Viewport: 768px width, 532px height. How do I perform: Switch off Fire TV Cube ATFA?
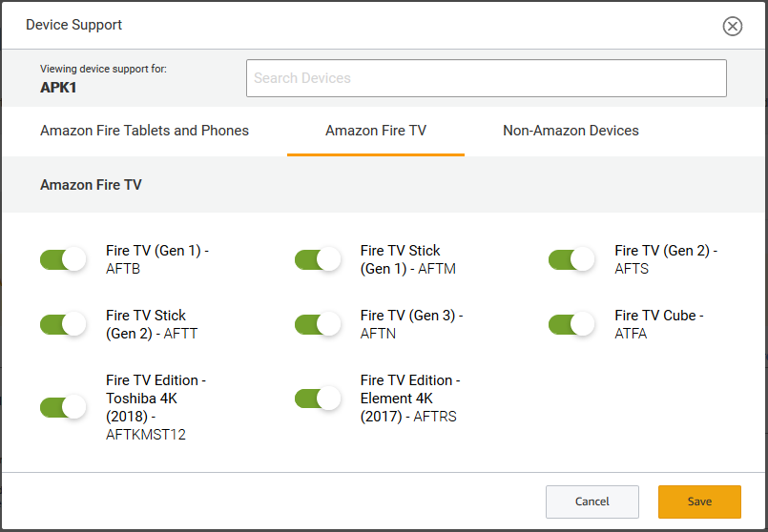click(572, 324)
